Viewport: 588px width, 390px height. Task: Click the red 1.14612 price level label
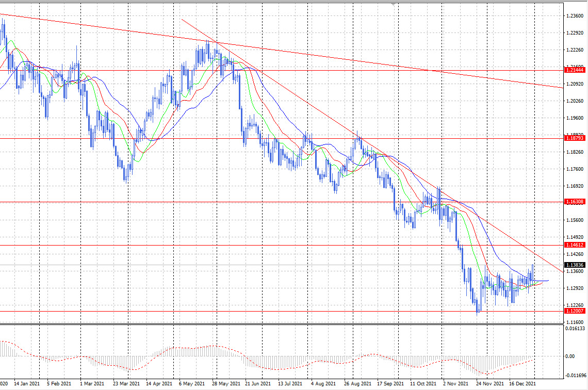click(x=575, y=245)
